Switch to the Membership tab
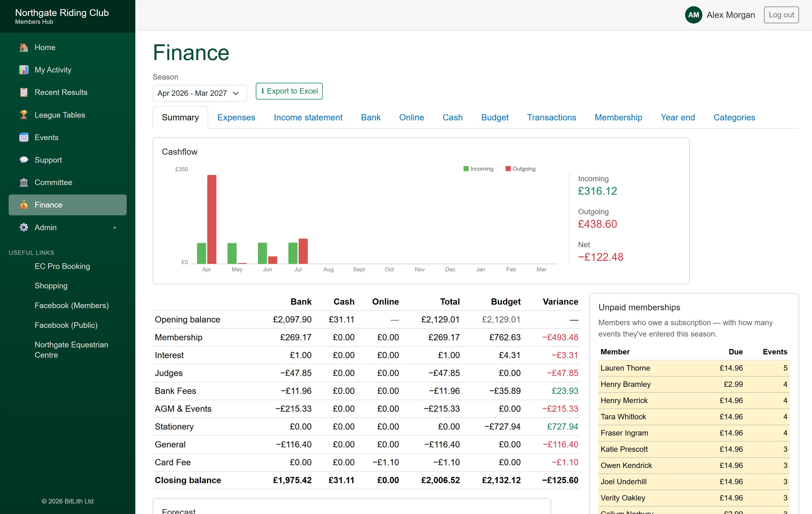This screenshot has height=514, width=812. (x=618, y=117)
